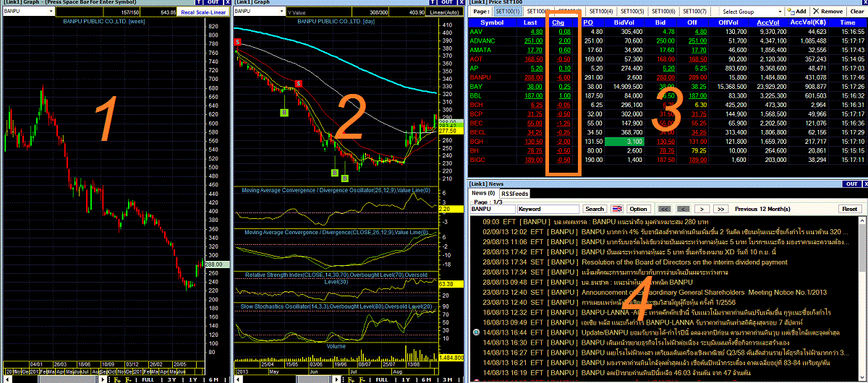Click AccVol column header

click(768, 23)
